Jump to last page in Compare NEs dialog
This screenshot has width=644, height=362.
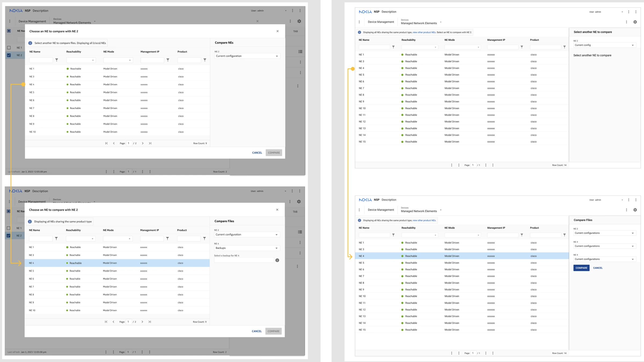click(150, 143)
